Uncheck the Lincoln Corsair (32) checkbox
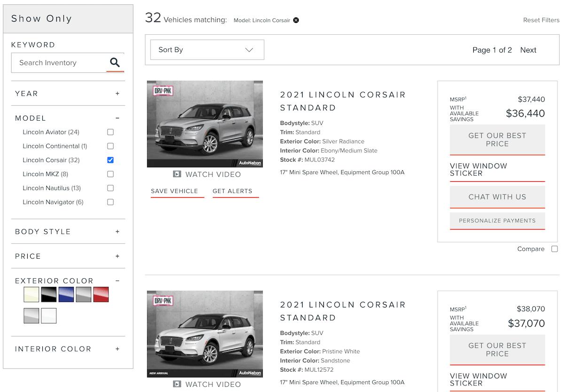564x392 pixels. pos(110,160)
